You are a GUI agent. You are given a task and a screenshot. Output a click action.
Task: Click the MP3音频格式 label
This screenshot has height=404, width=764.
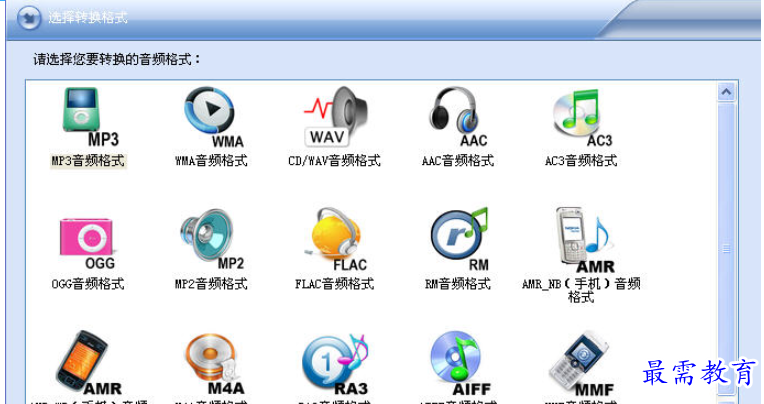(x=88, y=161)
